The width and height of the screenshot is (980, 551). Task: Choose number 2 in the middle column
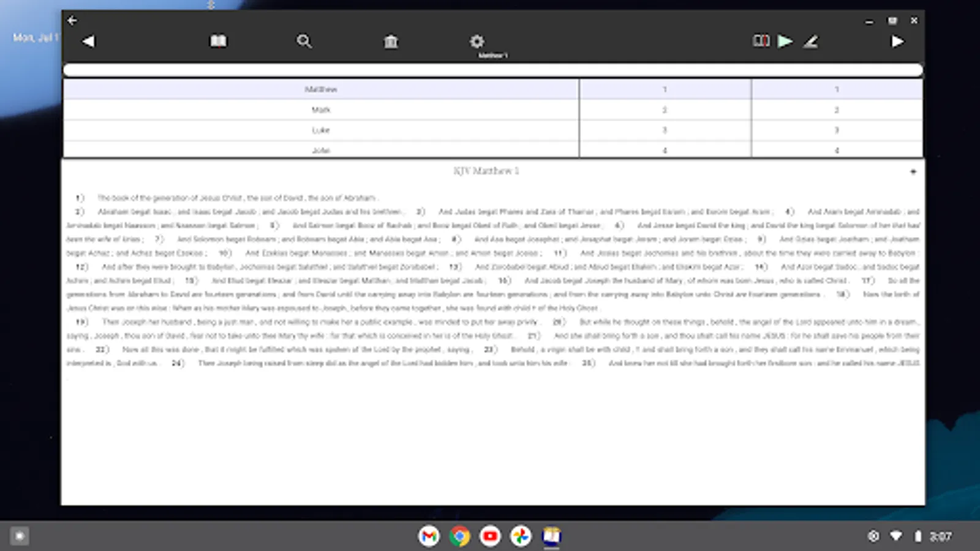pos(665,110)
